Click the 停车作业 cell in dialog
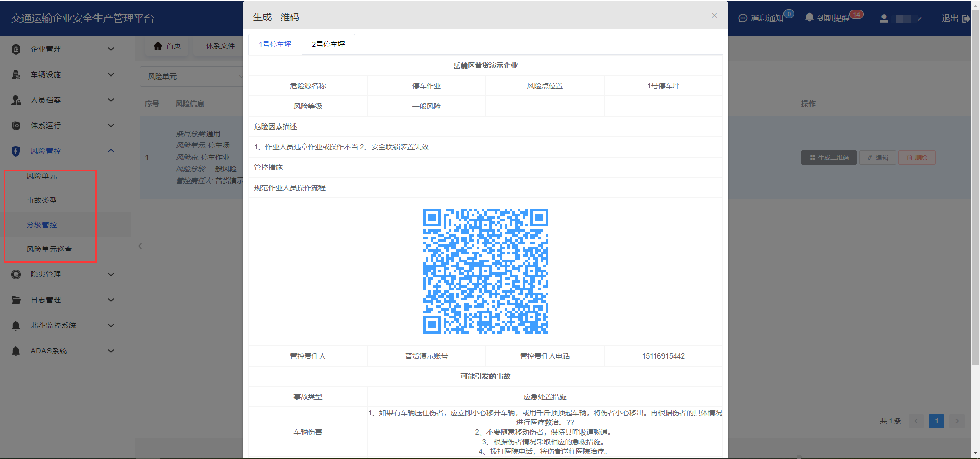 (427, 86)
